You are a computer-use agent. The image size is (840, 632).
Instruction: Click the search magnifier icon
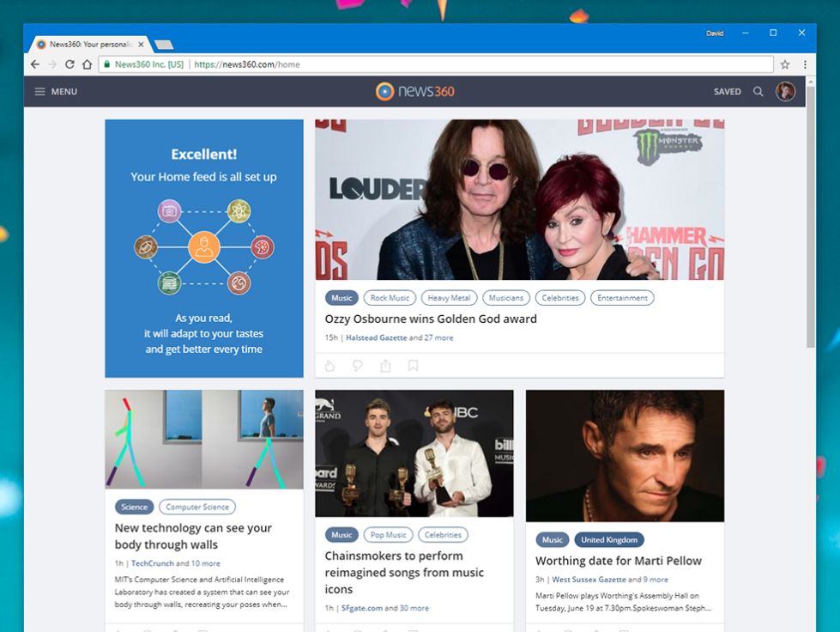(758, 92)
